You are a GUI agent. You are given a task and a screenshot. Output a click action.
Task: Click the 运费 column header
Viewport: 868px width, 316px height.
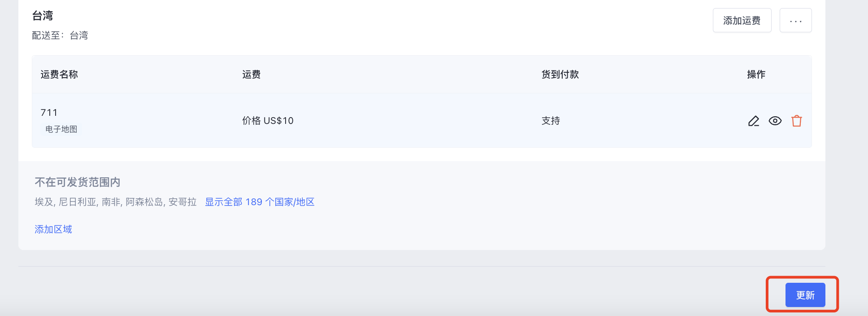(251, 75)
